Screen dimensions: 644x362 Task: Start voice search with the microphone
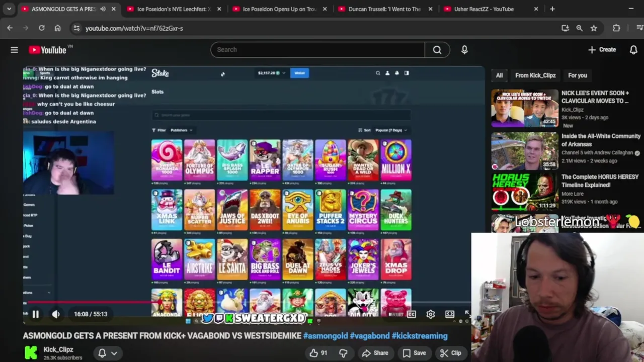coord(464,50)
